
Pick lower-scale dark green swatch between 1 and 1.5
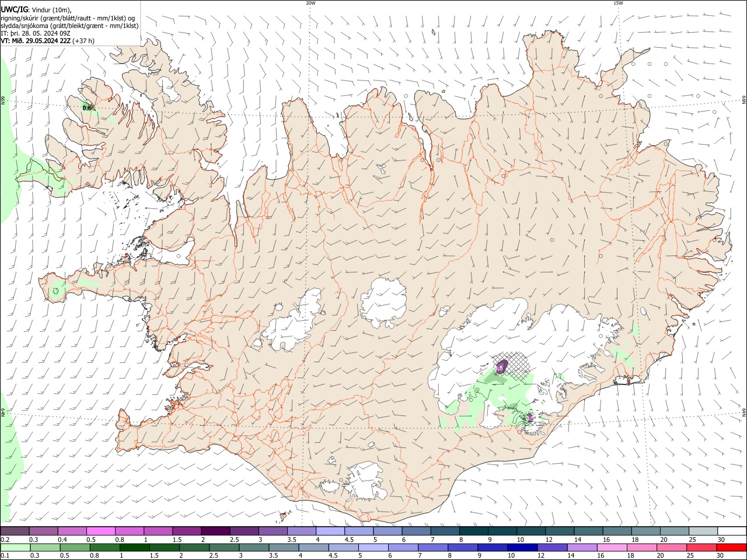[134, 547]
